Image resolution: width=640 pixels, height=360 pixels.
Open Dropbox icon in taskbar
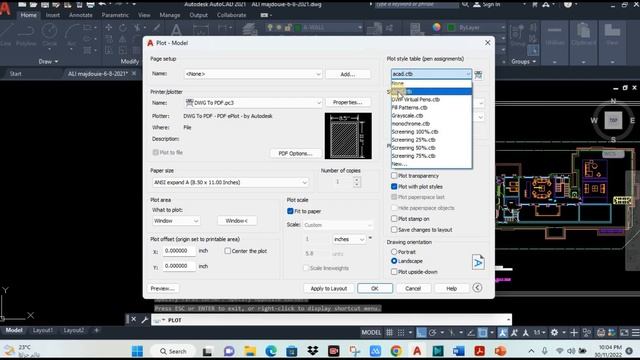[x=313, y=351]
